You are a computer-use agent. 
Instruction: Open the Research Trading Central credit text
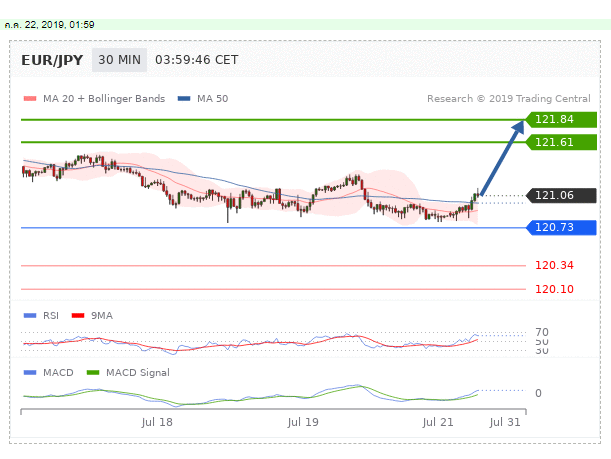[x=510, y=99]
